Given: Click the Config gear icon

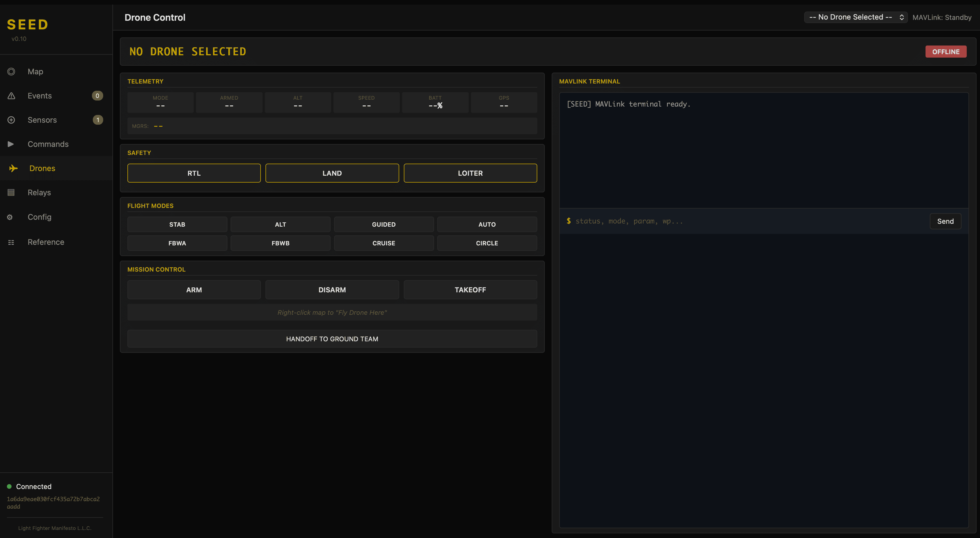Looking at the screenshot, I should [10, 217].
